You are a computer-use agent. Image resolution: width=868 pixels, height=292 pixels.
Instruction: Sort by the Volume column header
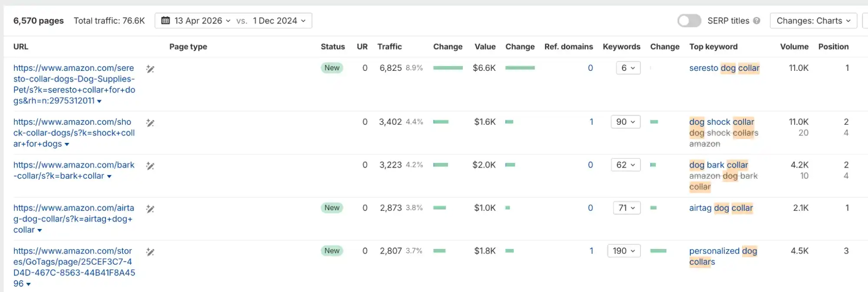(794, 46)
